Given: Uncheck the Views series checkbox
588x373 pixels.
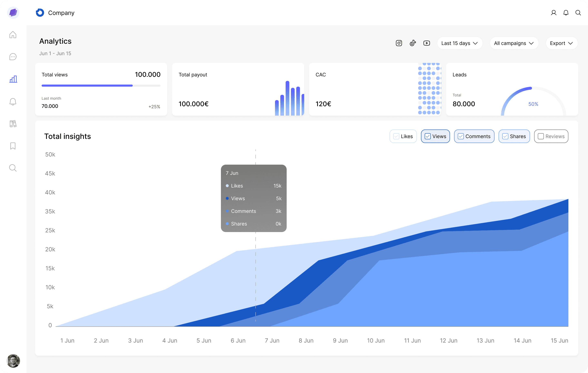Looking at the screenshot, I should point(428,136).
